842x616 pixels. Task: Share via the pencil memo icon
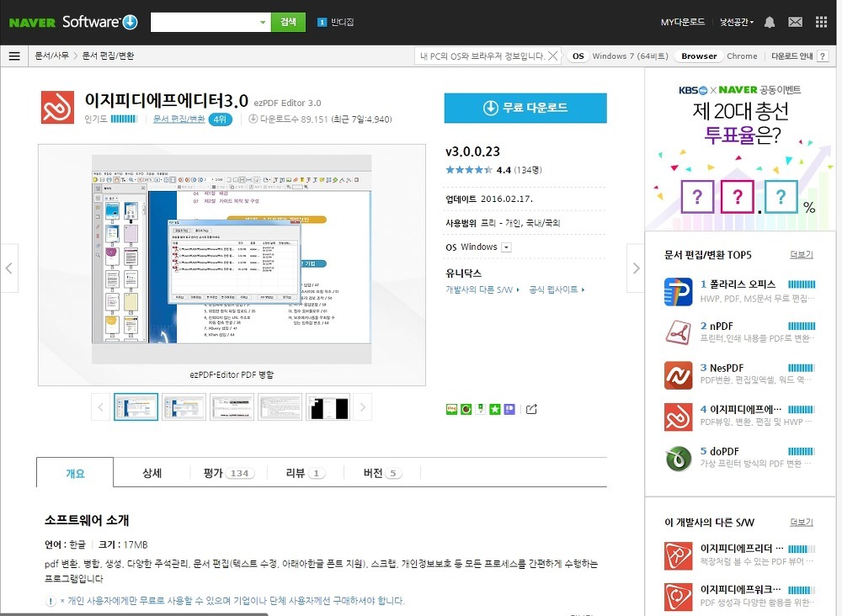pyautogui.click(x=481, y=410)
